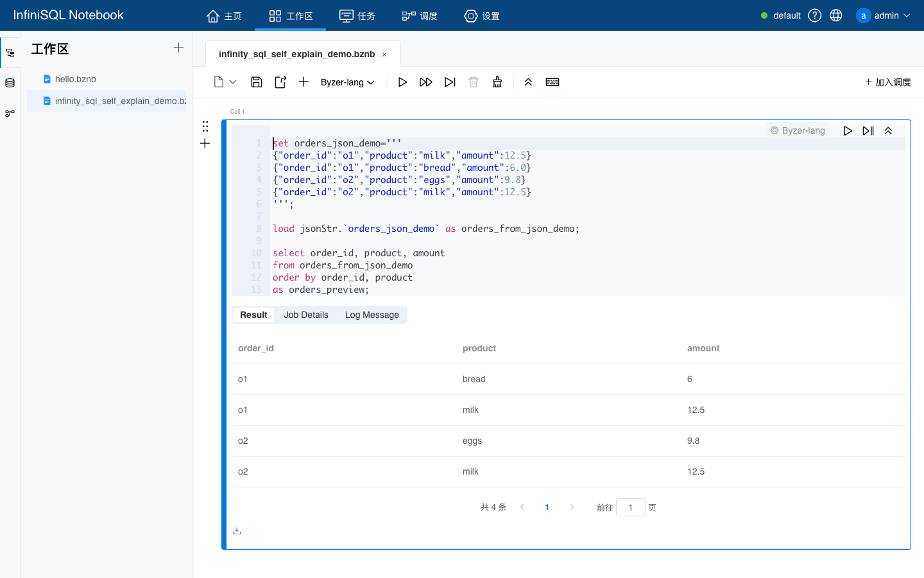This screenshot has height=578, width=924.
Task: Go to next results page
Action: [572, 507]
